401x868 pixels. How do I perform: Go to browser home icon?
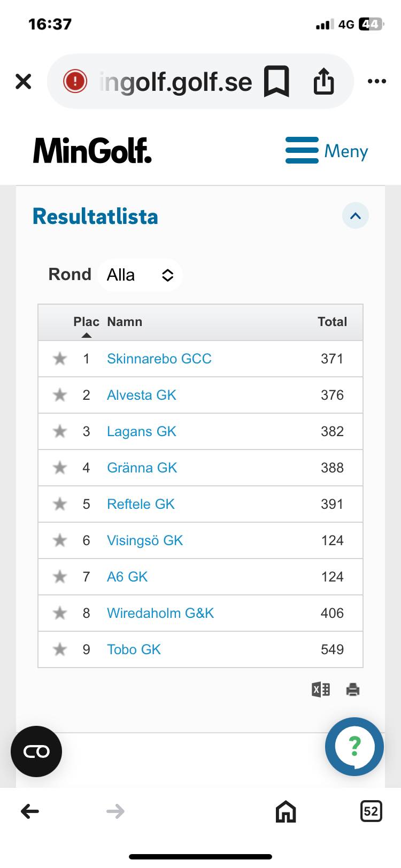coord(286,811)
